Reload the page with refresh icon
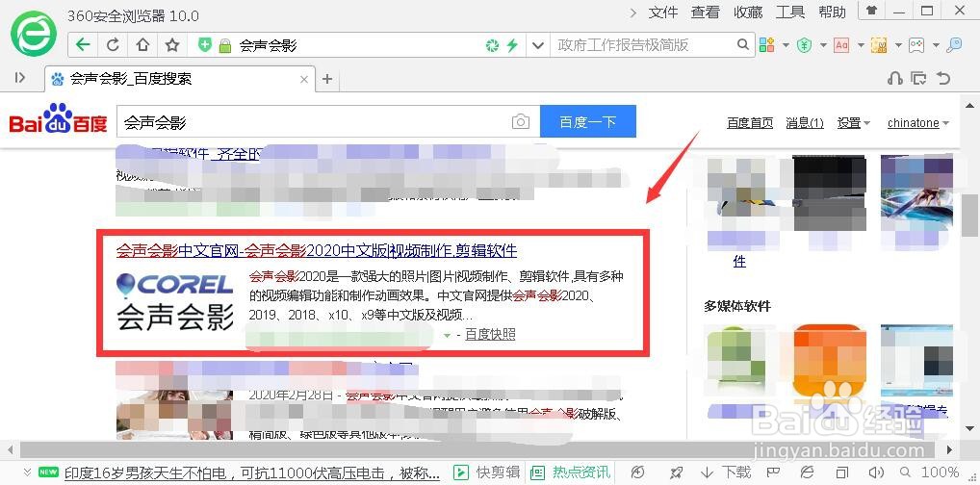Screen dimensions: 980x485 (114, 45)
